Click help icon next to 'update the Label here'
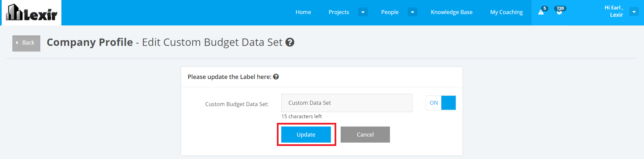 click(x=276, y=77)
